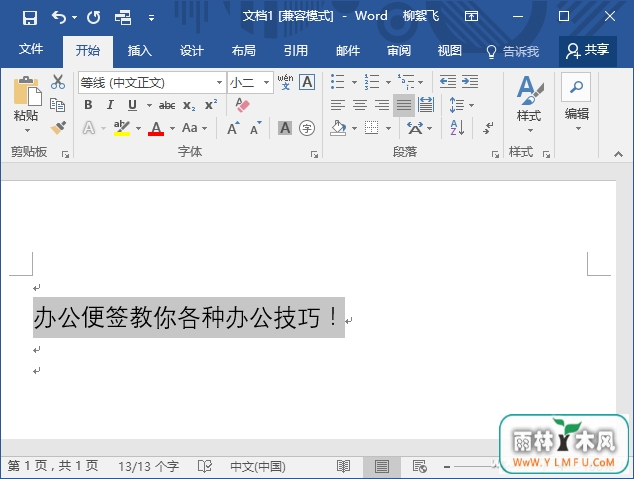Click the 共享 (Share) button
Screen dimensions: 634x479
click(588, 51)
